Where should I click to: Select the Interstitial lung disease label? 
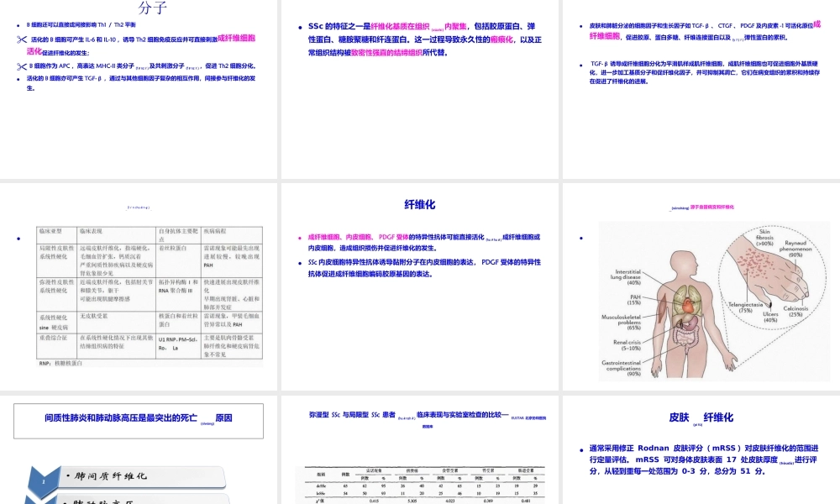(x=628, y=276)
